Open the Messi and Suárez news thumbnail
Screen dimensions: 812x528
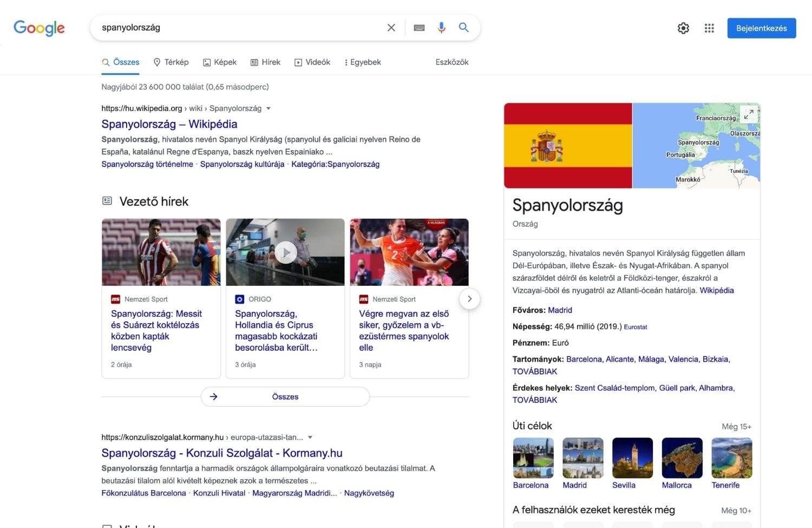click(161, 252)
